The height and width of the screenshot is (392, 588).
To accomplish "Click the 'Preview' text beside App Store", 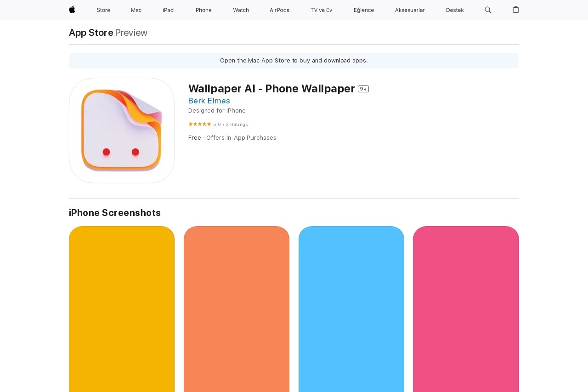I will [131, 33].
